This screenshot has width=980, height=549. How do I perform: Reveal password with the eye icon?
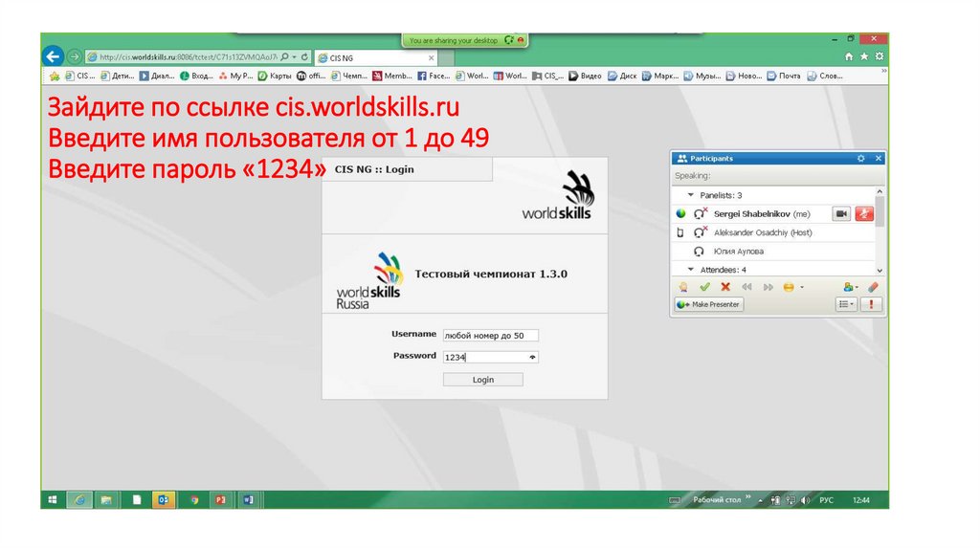532,358
